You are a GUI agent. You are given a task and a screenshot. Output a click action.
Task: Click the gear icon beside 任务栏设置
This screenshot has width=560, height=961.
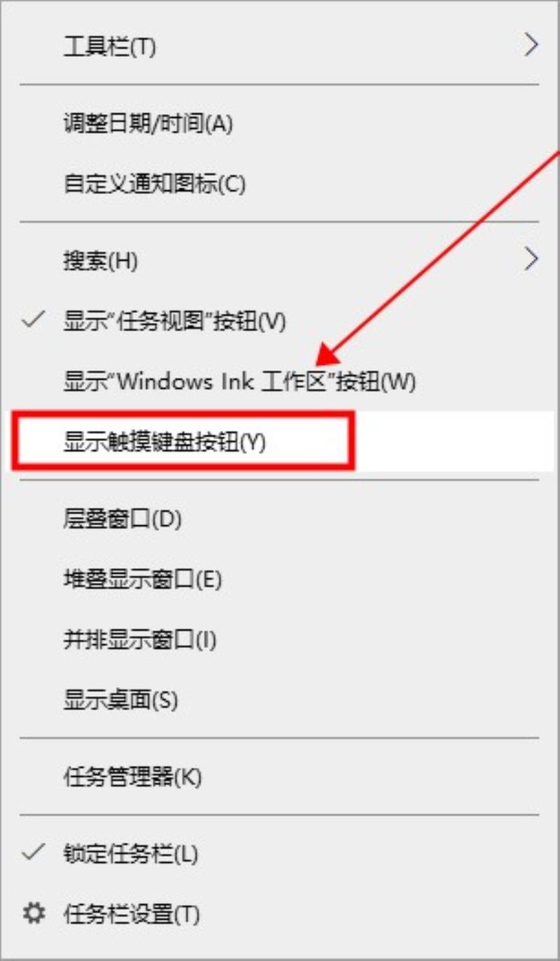pos(33,913)
